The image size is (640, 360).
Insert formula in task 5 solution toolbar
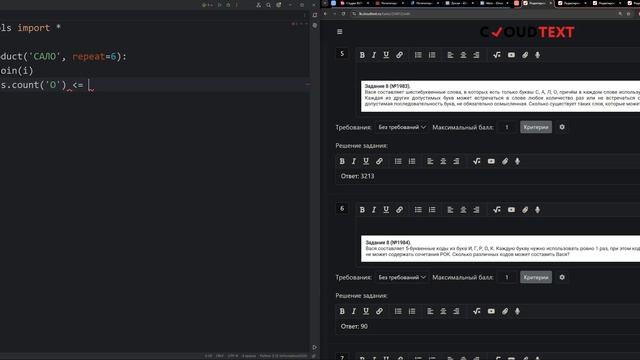(x=477, y=161)
